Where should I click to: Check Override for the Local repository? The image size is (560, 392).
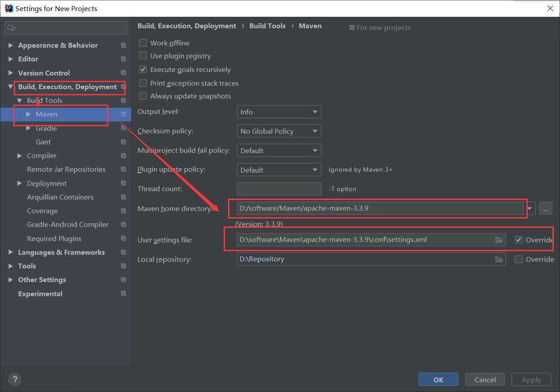518,259
